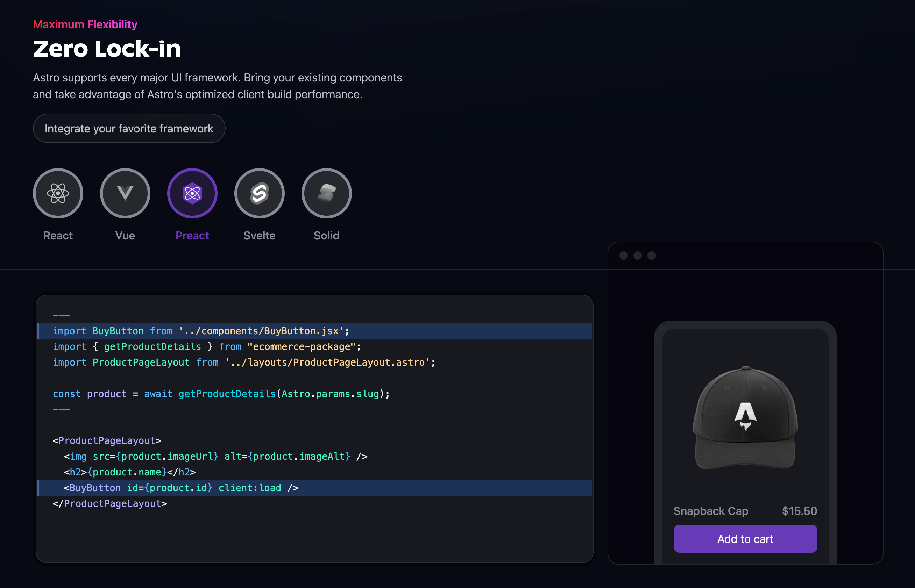
Task: Click the first gray window dot
Action: tap(624, 256)
